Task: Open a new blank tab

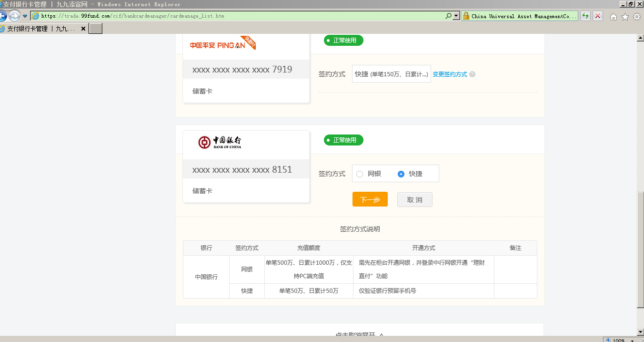Action: [96, 29]
